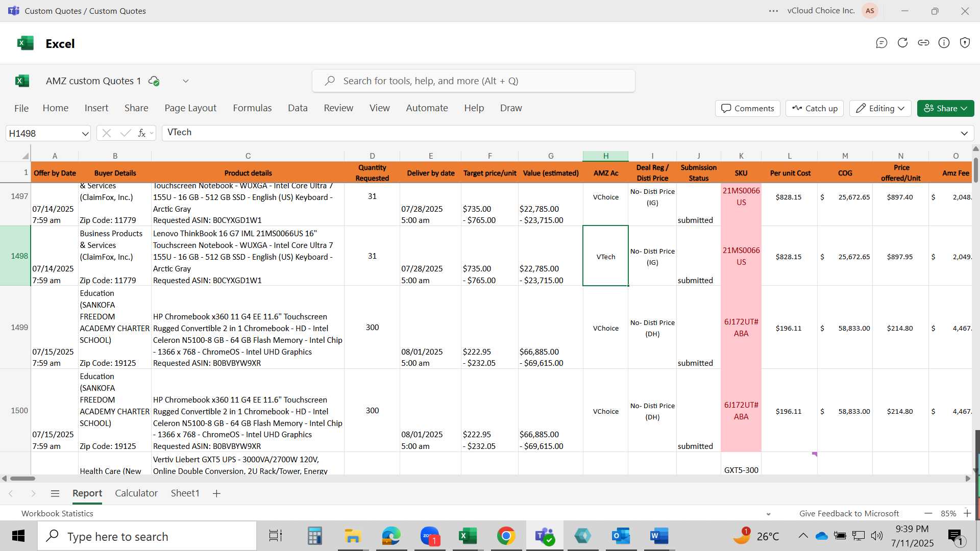Open the Draw ribbon tab
Viewport: 980px width, 551px height.
click(511, 108)
